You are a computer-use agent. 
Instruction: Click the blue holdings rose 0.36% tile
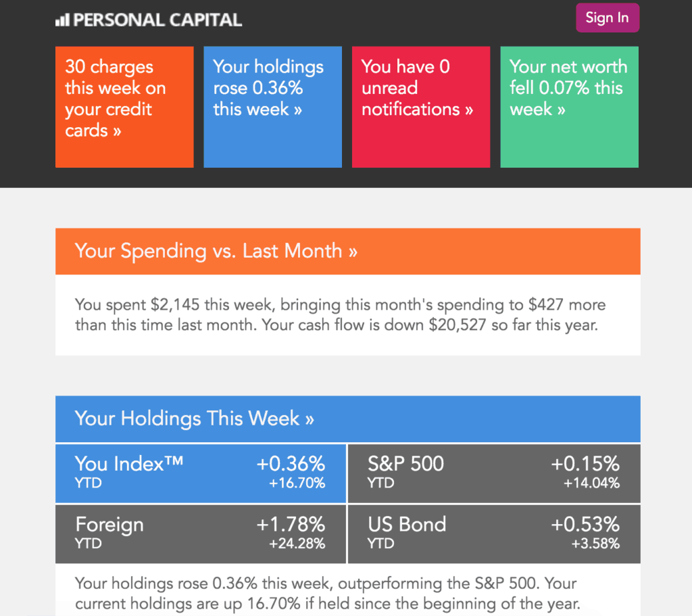point(272,106)
